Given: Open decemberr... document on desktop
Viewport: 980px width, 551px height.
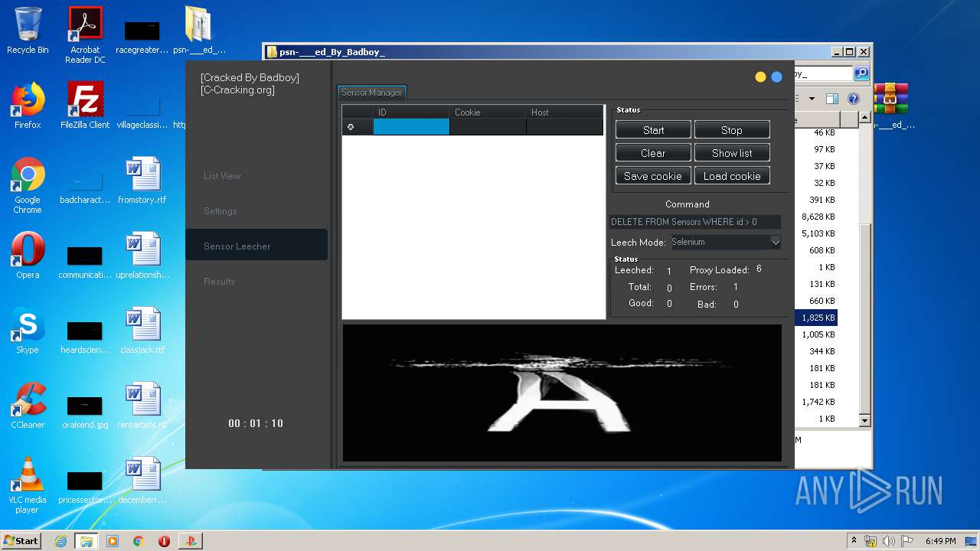Looking at the screenshot, I should (x=142, y=480).
